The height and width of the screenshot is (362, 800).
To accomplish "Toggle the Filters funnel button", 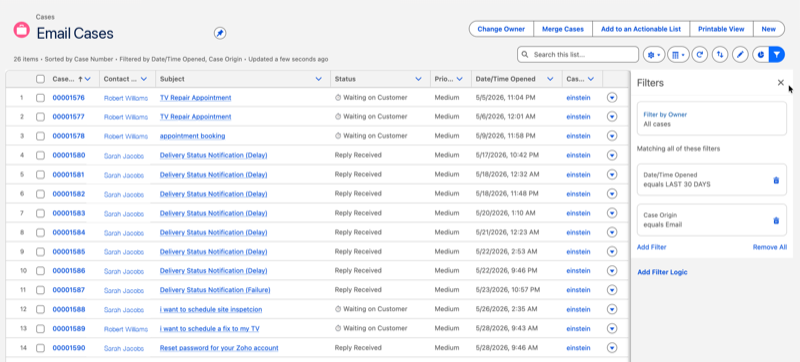I will click(777, 55).
